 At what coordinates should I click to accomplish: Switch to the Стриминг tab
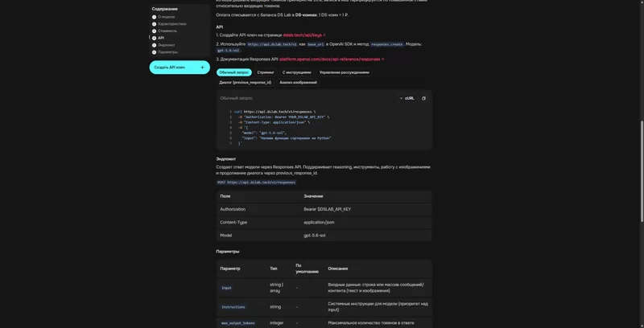(x=266, y=72)
